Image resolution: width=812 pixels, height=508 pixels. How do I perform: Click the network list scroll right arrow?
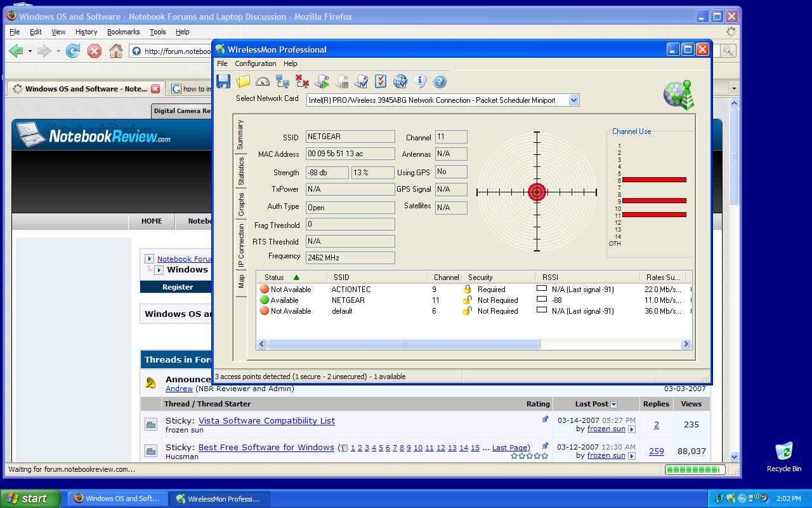(686, 344)
